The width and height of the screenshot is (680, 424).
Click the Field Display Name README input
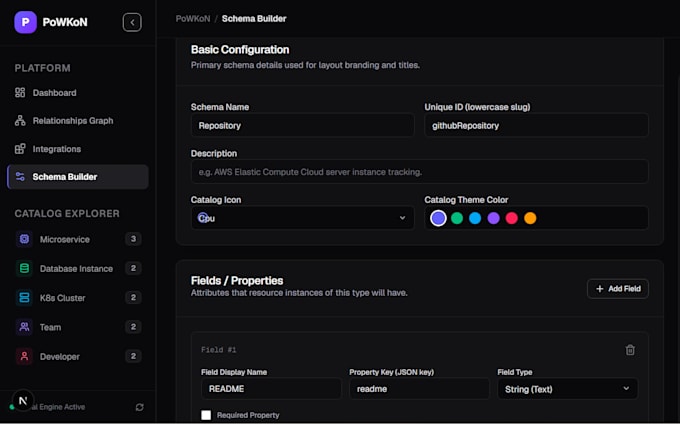pos(271,389)
